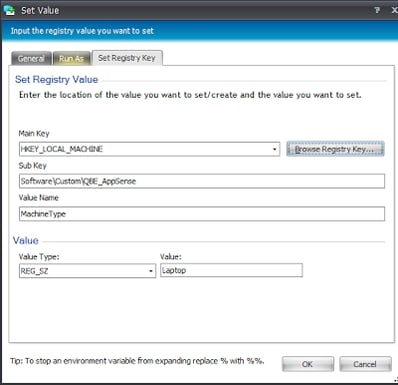Focus the Sub Key input field
Screen dimensions: 398x385
click(x=202, y=181)
